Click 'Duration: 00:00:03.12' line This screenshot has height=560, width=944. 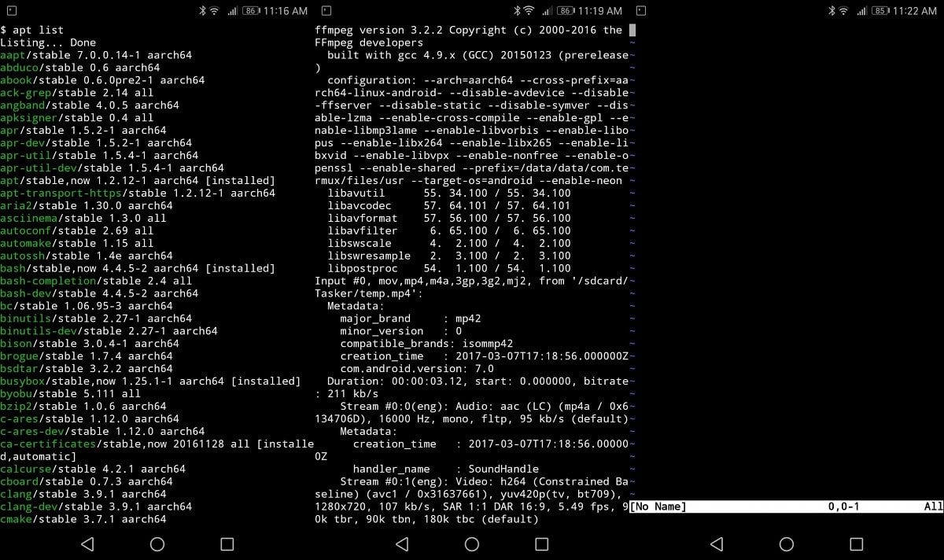(x=478, y=381)
